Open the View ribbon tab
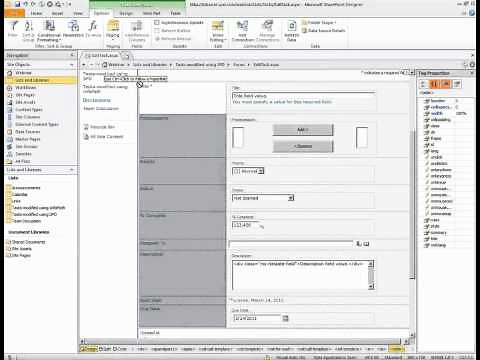Screen dimensions: 480x360 78,13
